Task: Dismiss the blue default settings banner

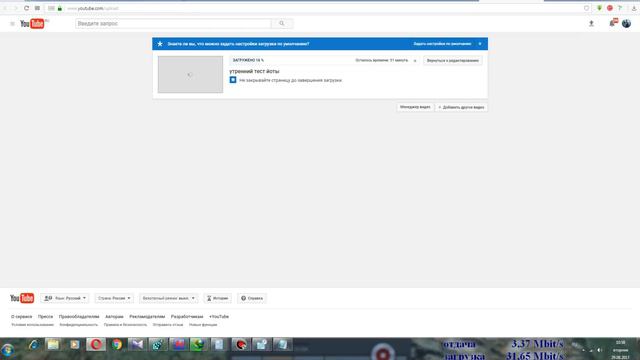Action: pyautogui.click(x=480, y=44)
